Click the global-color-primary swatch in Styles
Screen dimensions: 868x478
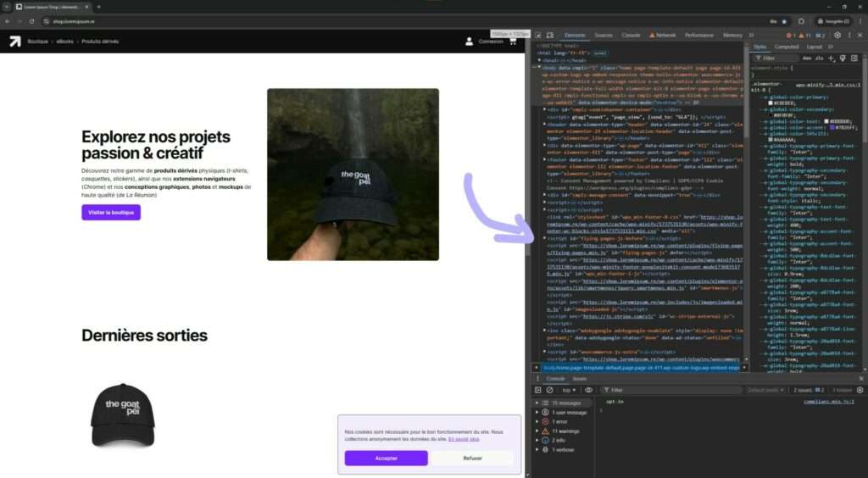pyautogui.click(x=771, y=103)
